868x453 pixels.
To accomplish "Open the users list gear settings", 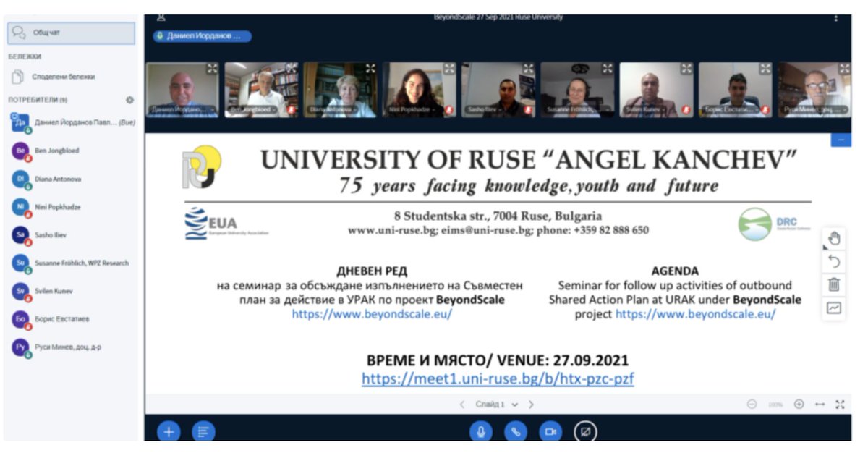I will click(x=129, y=100).
